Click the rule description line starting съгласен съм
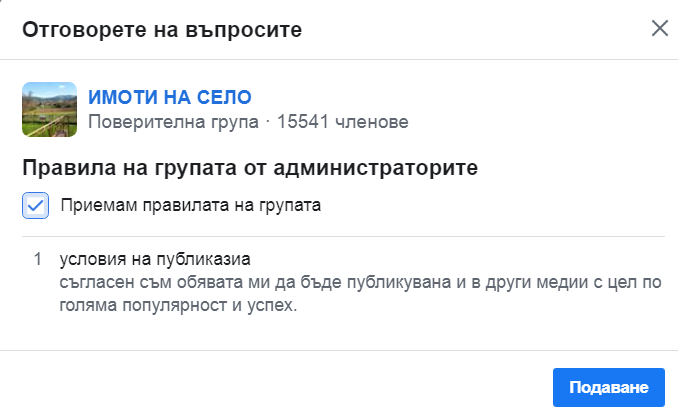 [x=360, y=283]
